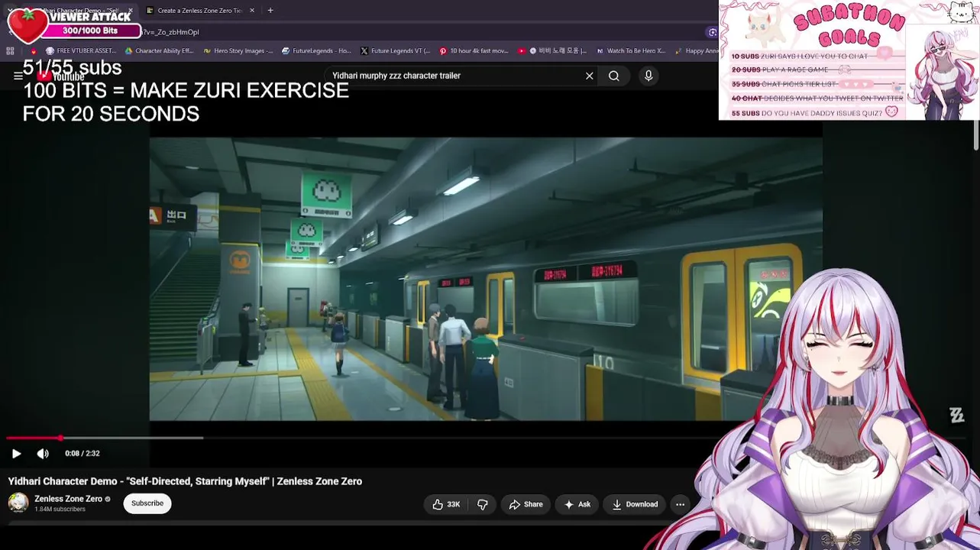Open Hero Story Images bookmark
Image resolution: width=980 pixels, height=550 pixels.
pos(238,51)
